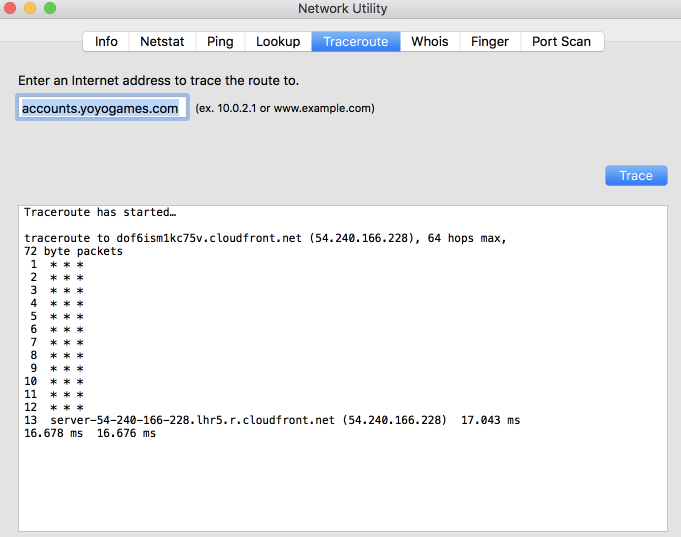Click the hop 13 cloudfront server line
Screen dimensions: 681x537
tap(272, 420)
